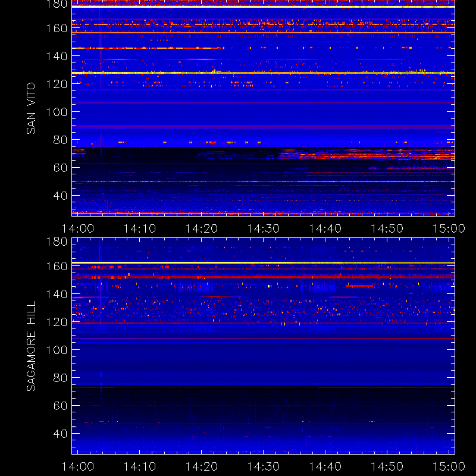Select the 120 label on San Vito axis

pyautogui.click(x=57, y=84)
